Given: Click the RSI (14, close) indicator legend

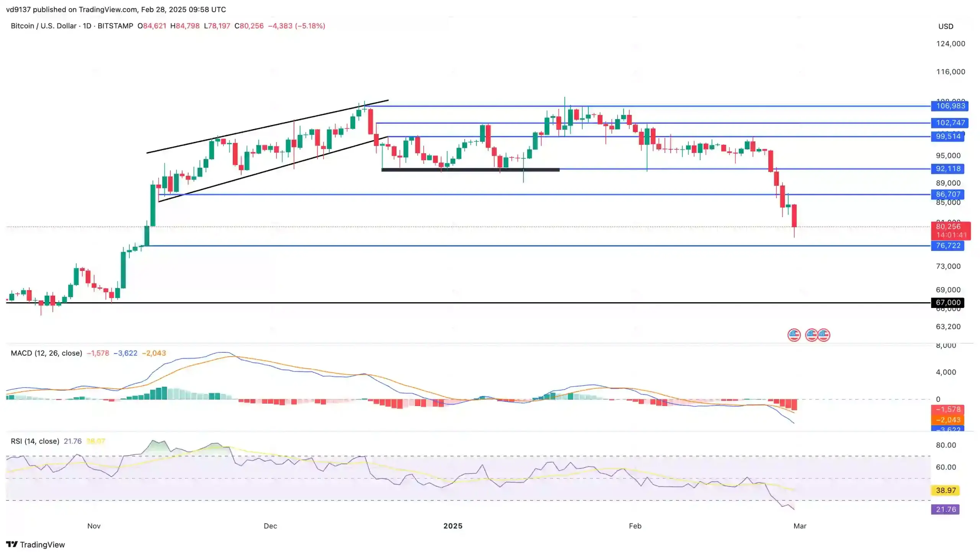Looking at the screenshot, I should (x=35, y=441).
